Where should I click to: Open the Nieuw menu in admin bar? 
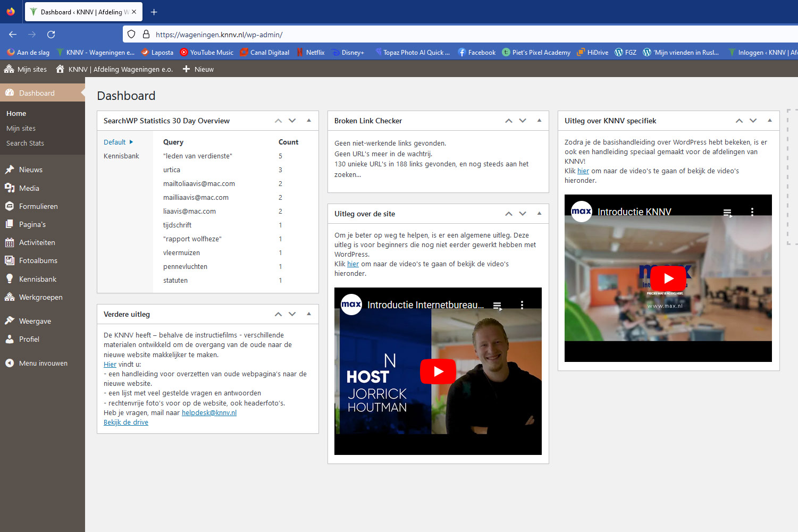coord(198,69)
